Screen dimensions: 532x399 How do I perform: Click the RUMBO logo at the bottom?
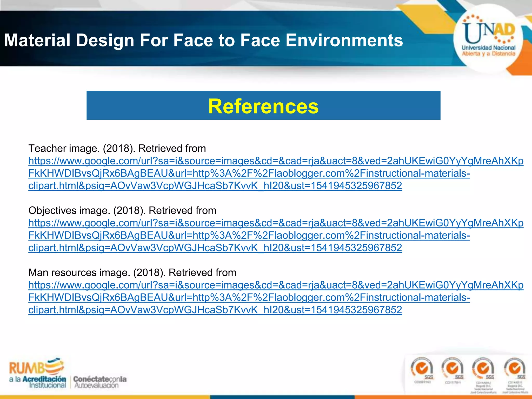(x=36, y=367)
